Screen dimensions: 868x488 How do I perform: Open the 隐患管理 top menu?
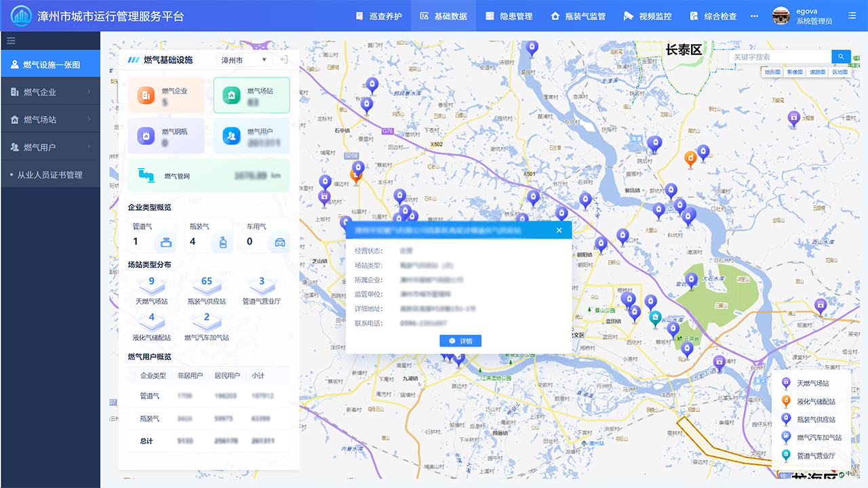pos(509,16)
